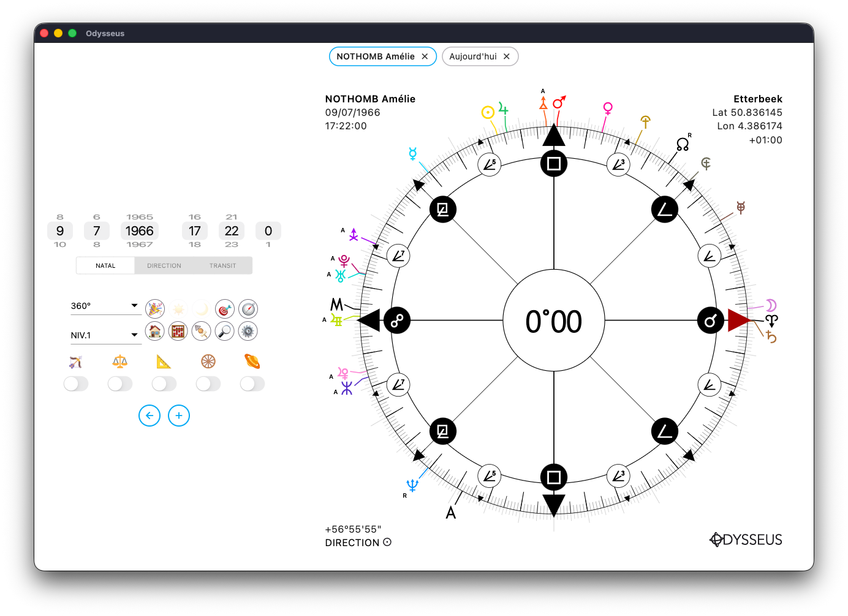This screenshot has height=616, width=848.
Task: Toggle the switch under the wheel icon
Action: coord(208,384)
